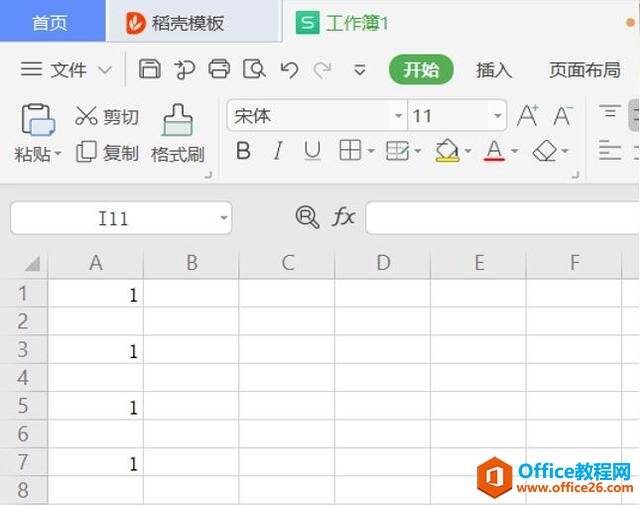Viewport: 640px width, 505px height.
Task: Click empty cell B2
Action: click(x=191, y=321)
